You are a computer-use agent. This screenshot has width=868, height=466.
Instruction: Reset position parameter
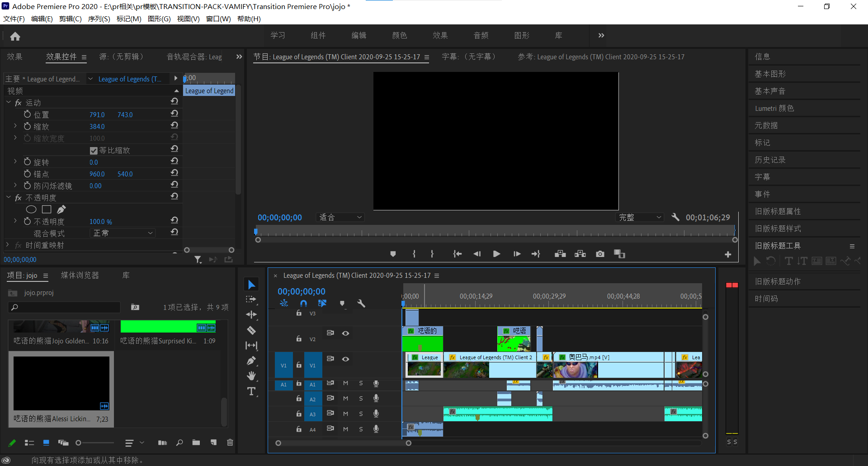click(x=175, y=113)
